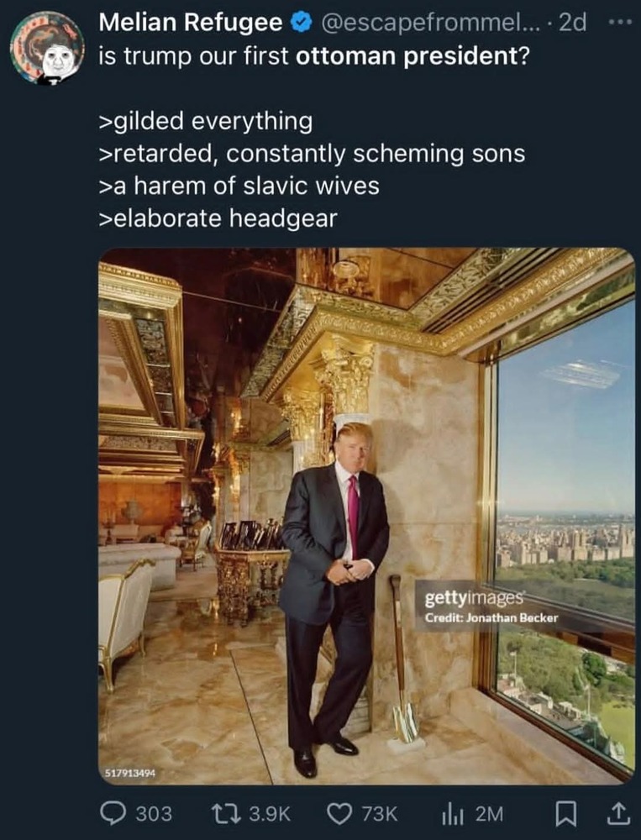Click the reply speech bubble icon
641x840 pixels.
[113, 812]
